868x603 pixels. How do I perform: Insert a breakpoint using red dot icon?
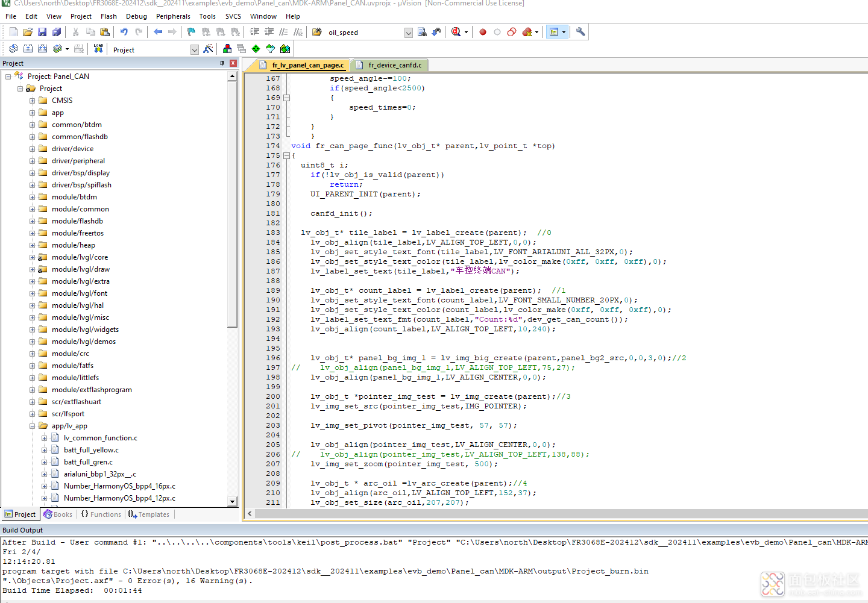pyautogui.click(x=483, y=32)
